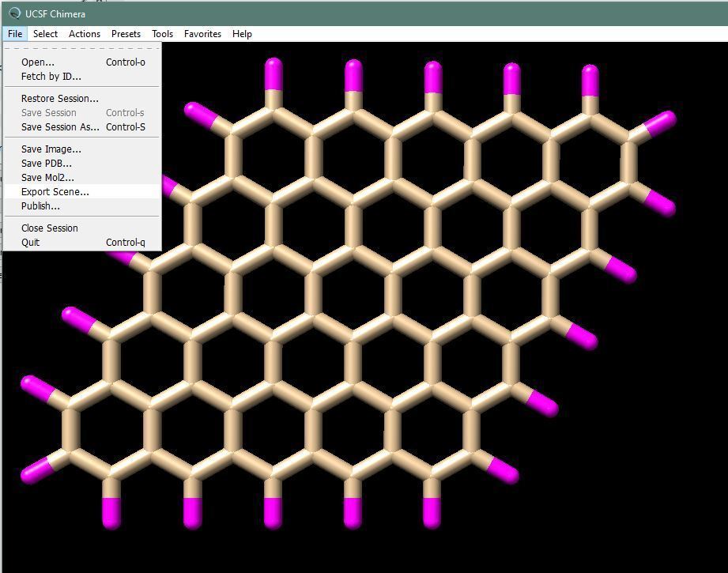Open the Tools menu
Image resolution: width=728 pixels, height=573 pixels.
point(162,34)
